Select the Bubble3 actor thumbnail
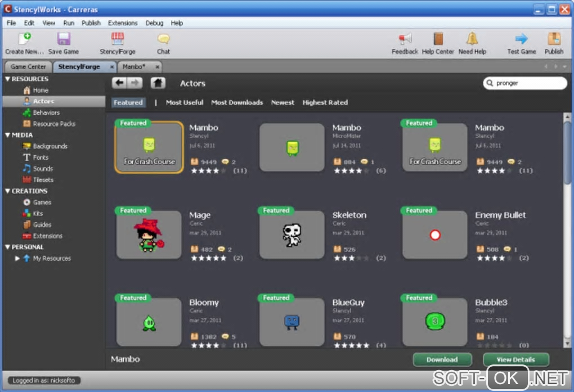The image size is (574, 392). tap(435, 322)
